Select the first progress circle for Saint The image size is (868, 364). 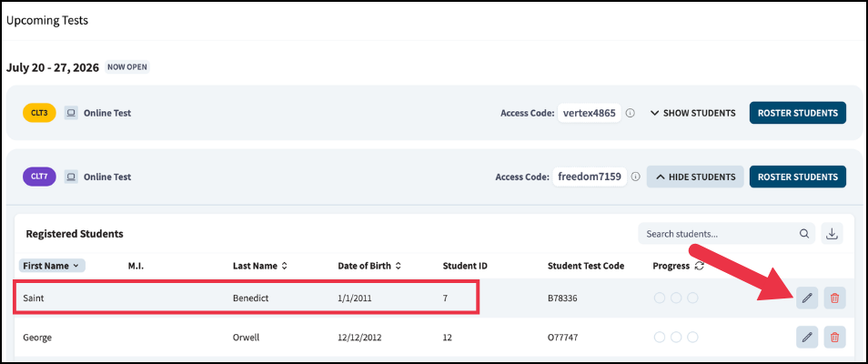click(x=660, y=298)
